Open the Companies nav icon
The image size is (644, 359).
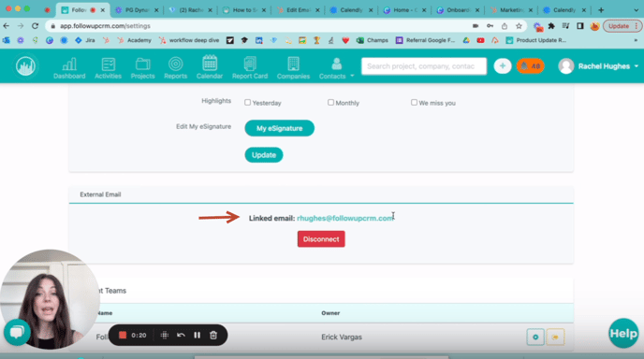[293, 68]
